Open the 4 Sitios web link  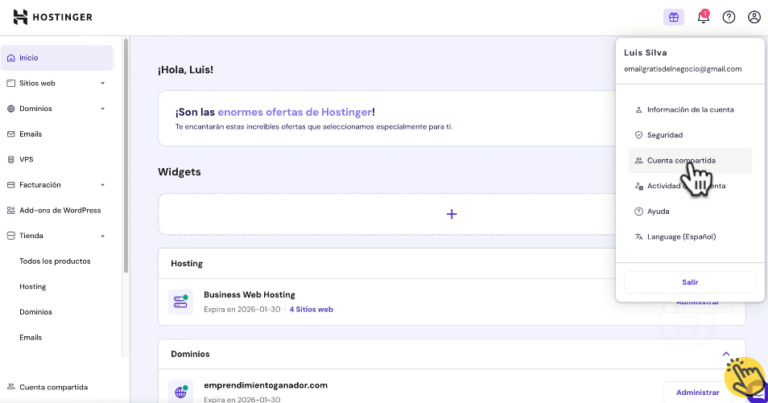click(311, 309)
